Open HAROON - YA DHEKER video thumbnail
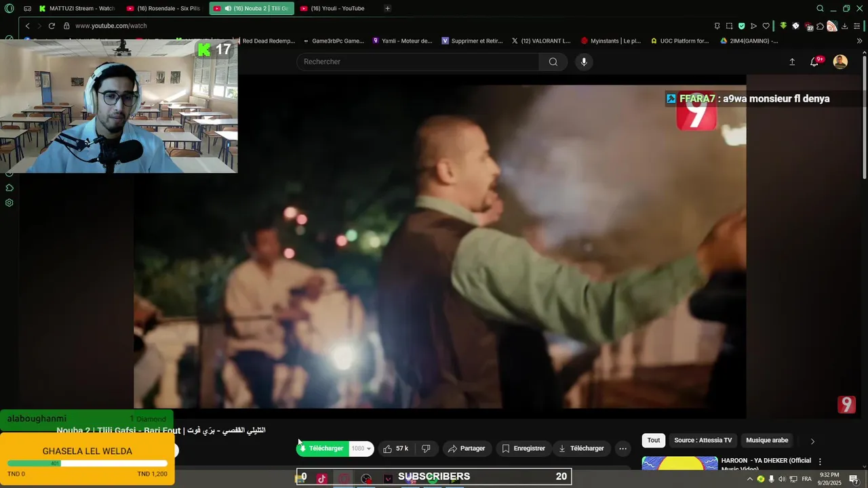The height and width of the screenshot is (488, 868). [x=679, y=464]
